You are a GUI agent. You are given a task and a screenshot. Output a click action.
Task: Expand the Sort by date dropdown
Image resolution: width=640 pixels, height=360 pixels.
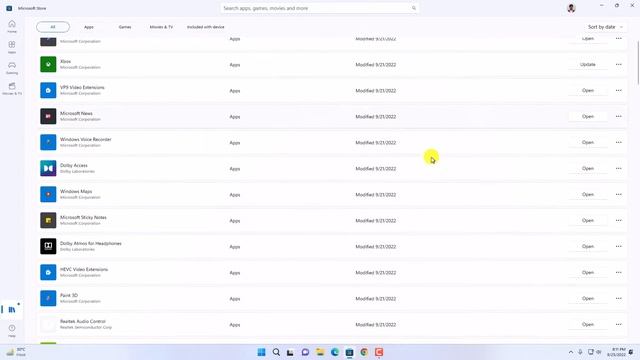[x=605, y=27]
